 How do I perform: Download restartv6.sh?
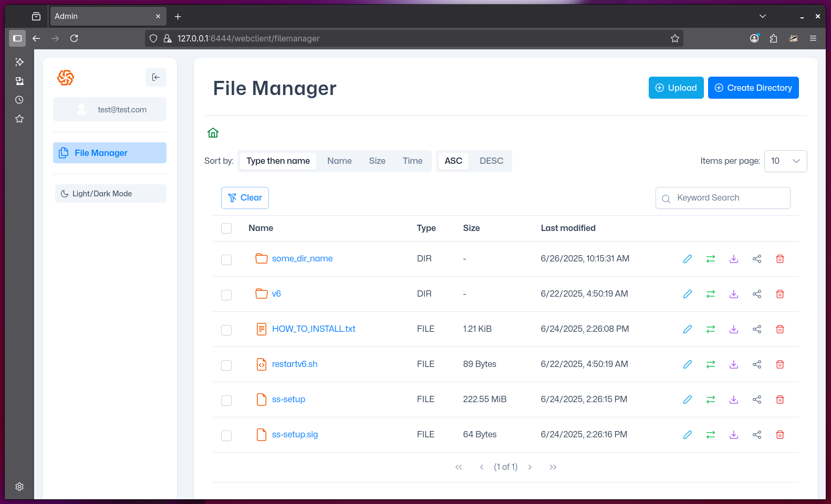point(734,364)
